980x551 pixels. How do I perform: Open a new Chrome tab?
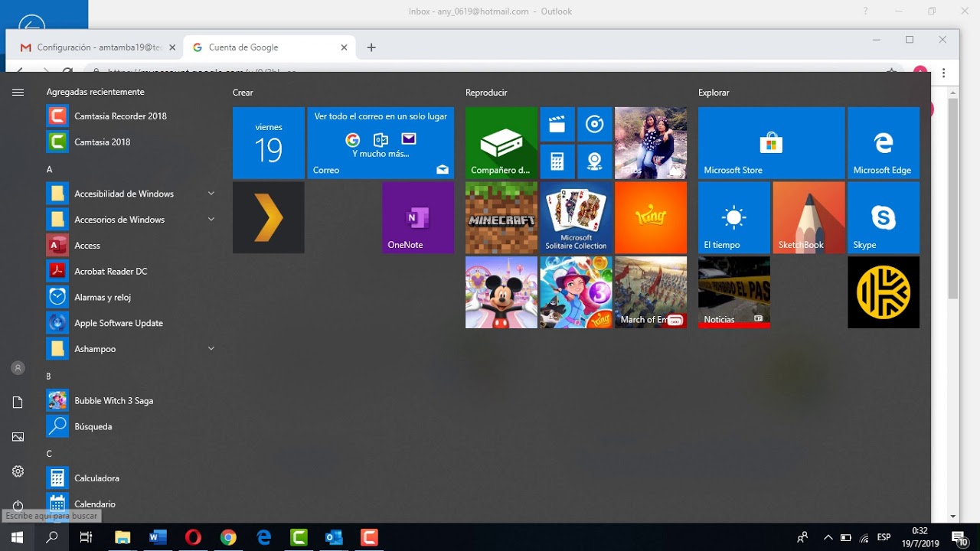371,47
